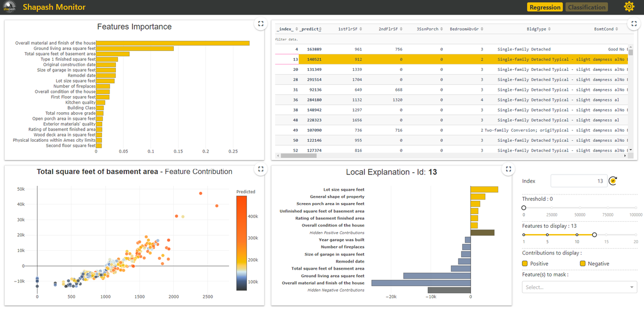Click the Ground living area importance bar

click(135, 48)
